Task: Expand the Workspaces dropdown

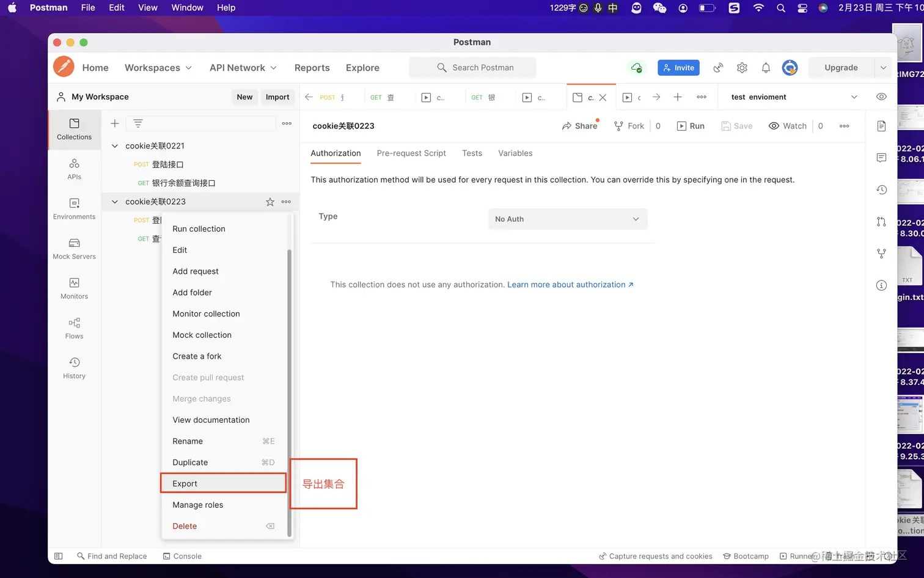Action: click(158, 68)
